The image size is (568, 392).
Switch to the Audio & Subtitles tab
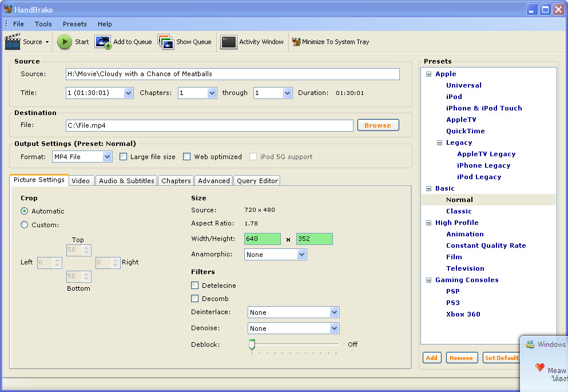(126, 180)
